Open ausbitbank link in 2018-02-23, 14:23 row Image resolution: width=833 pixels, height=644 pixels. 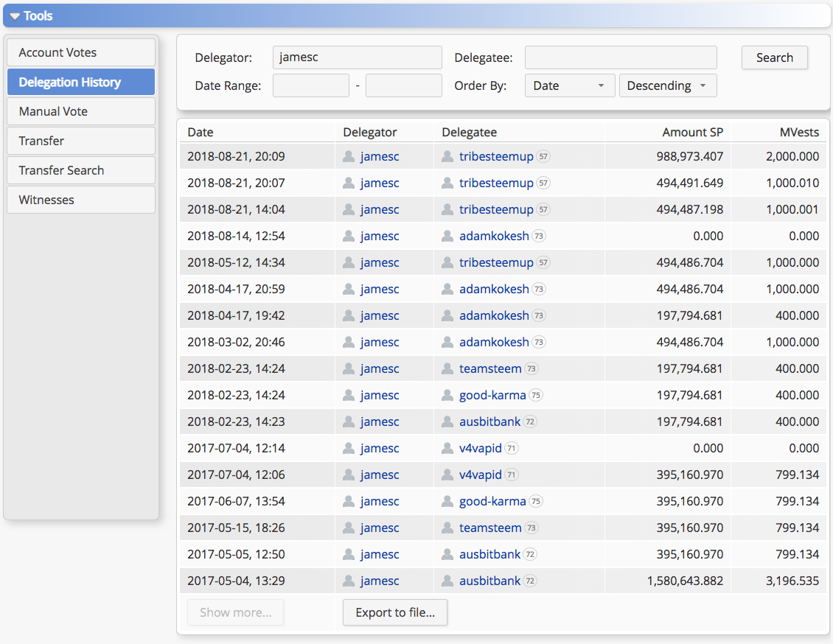pyautogui.click(x=489, y=421)
